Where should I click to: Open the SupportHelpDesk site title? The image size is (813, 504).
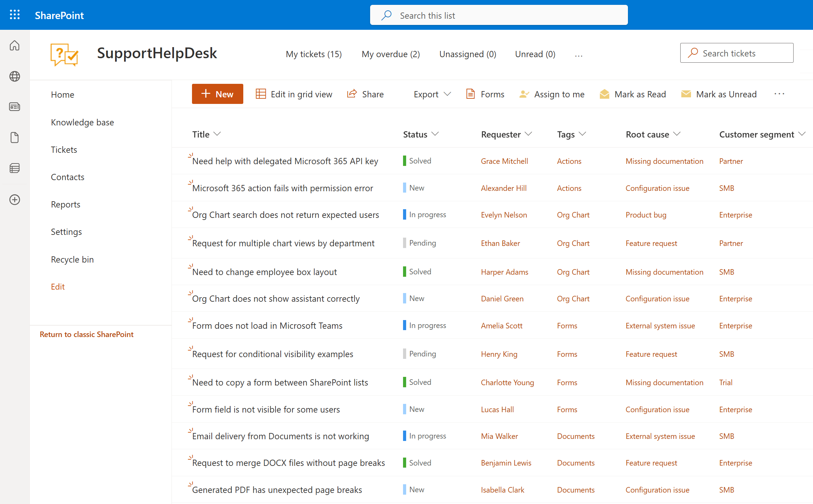coord(157,53)
